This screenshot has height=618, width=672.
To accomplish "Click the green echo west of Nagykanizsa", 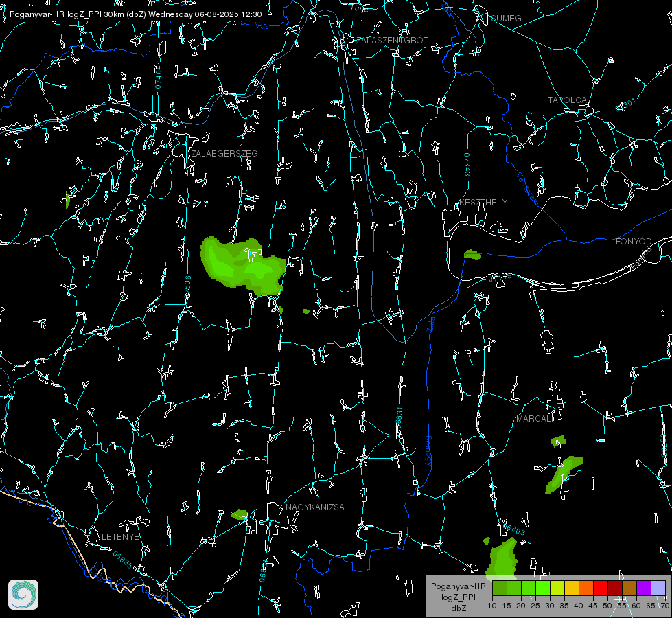I will 240,514.
